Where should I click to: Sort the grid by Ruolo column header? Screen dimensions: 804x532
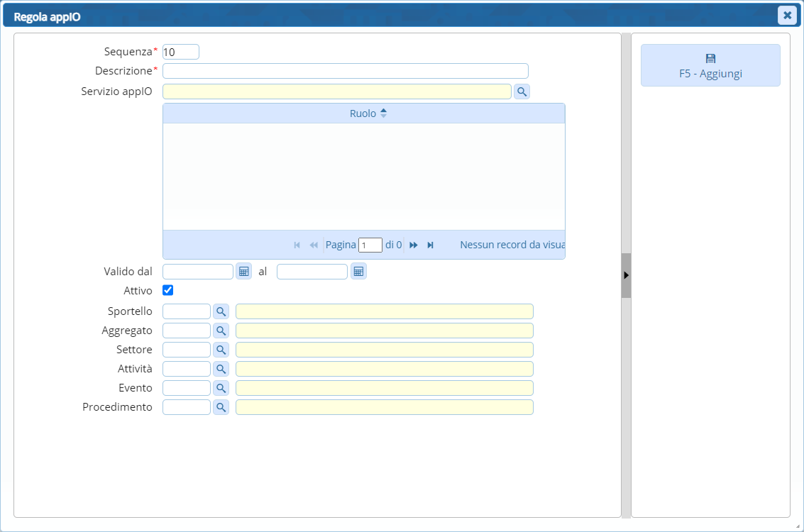363,113
